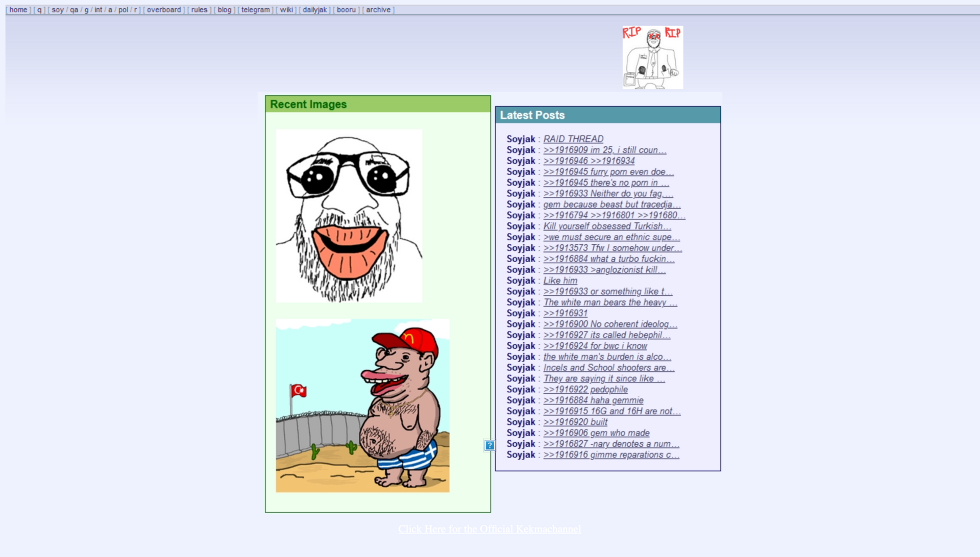The height and width of the screenshot is (557, 980).
Task: Open the overboard link in top bar
Action: pyautogui.click(x=164, y=10)
